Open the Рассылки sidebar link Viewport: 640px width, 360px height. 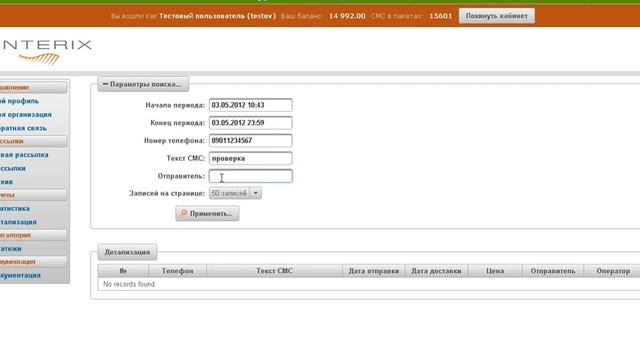[x=13, y=168]
